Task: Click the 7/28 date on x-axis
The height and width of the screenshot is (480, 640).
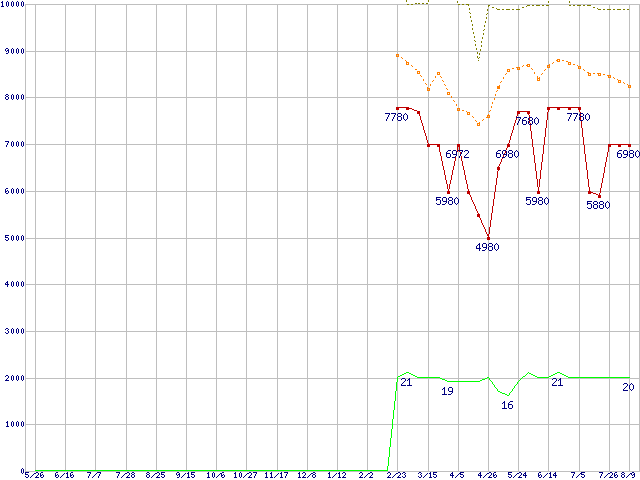Action: (x=125, y=475)
